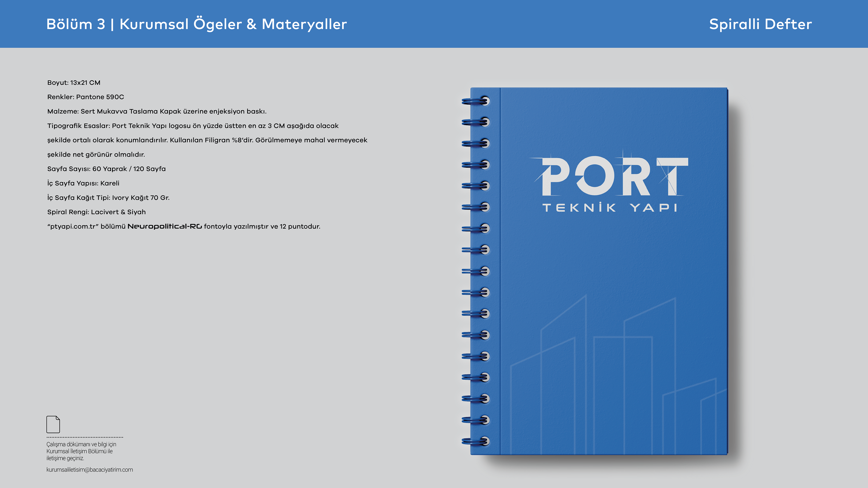Click the top spiral ring of notebook
This screenshot has width=868, height=488.
point(475,101)
